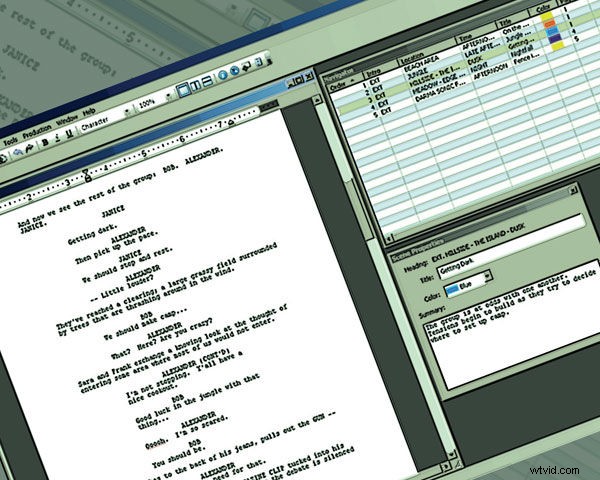
Task: Click the page document toolbar icon
Action: coord(259,62)
